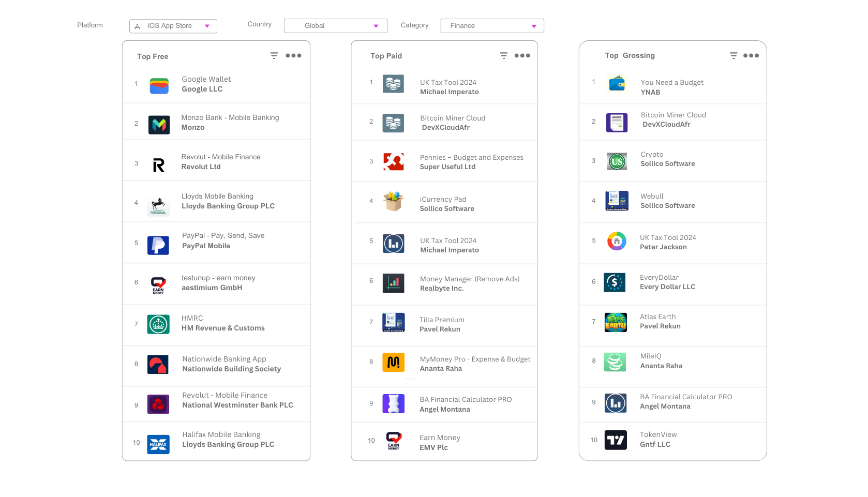Click Webull title in Top Grossing
This screenshot has width=868, height=497.
[x=652, y=196]
